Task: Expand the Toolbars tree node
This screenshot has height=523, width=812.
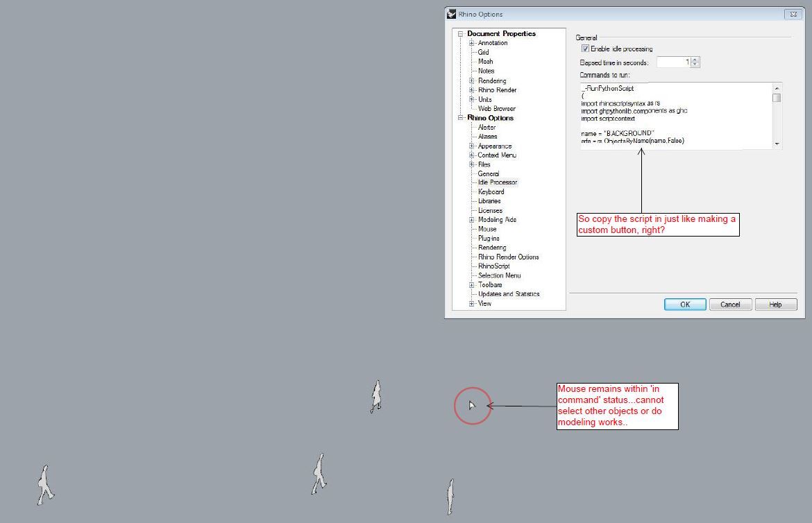Action: tap(472, 284)
